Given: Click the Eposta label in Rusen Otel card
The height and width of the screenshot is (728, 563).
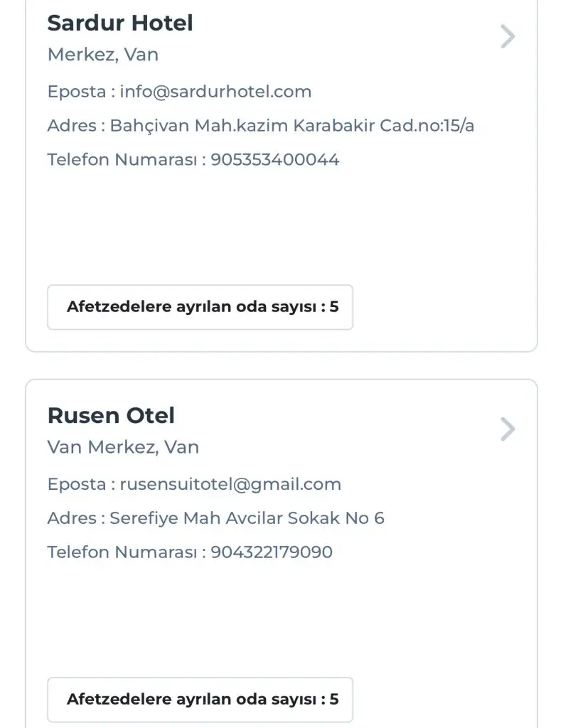Looking at the screenshot, I should point(77,484).
